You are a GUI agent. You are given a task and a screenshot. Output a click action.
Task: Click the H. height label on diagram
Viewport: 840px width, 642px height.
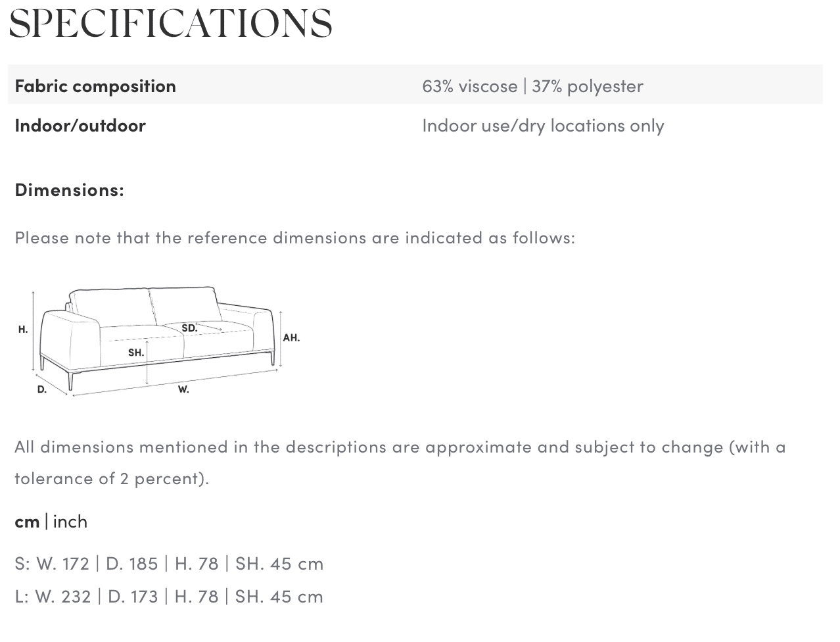point(23,330)
